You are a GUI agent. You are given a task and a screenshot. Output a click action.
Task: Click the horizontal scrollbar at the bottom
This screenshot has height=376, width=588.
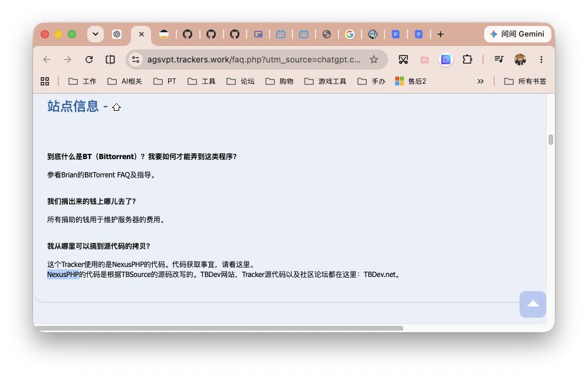pos(219,328)
